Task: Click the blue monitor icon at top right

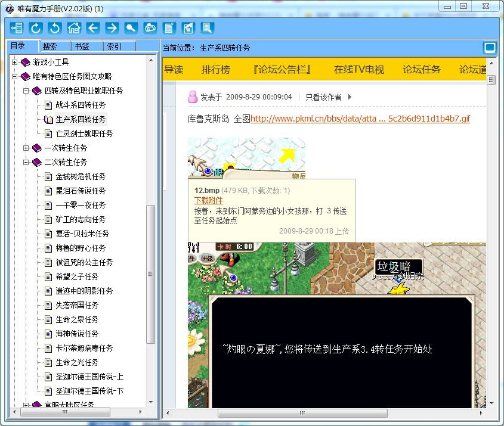Action: [x=489, y=48]
